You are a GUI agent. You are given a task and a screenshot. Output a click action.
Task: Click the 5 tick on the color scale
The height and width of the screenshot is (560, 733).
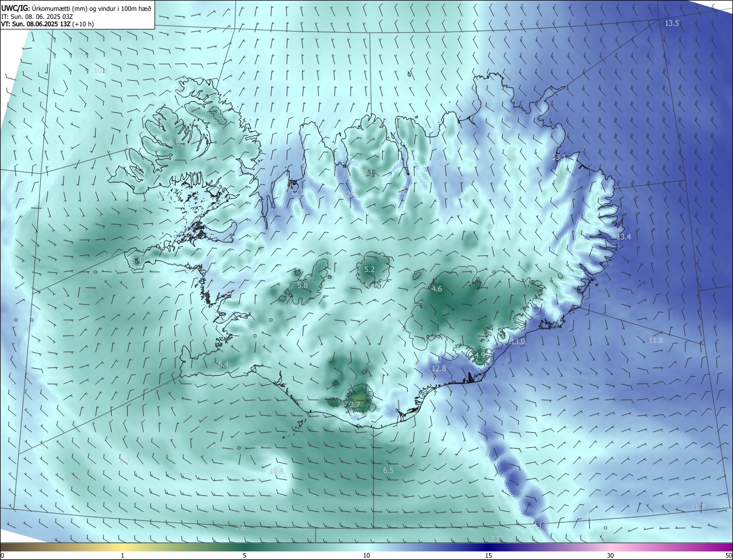pyautogui.click(x=245, y=555)
